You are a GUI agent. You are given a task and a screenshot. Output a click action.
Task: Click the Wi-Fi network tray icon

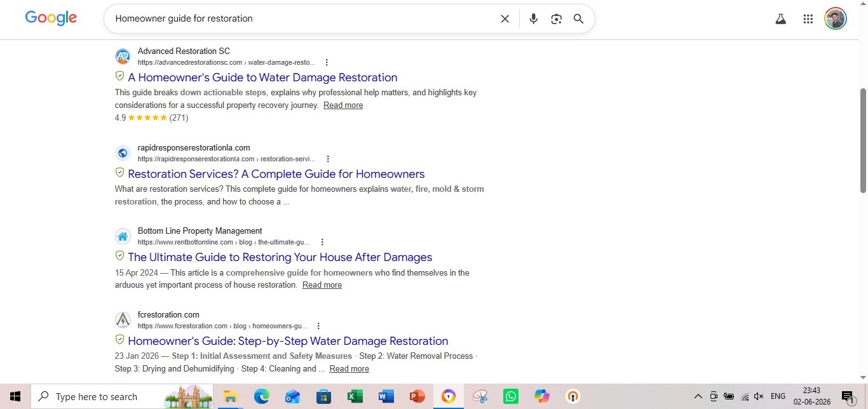pyautogui.click(x=745, y=396)
